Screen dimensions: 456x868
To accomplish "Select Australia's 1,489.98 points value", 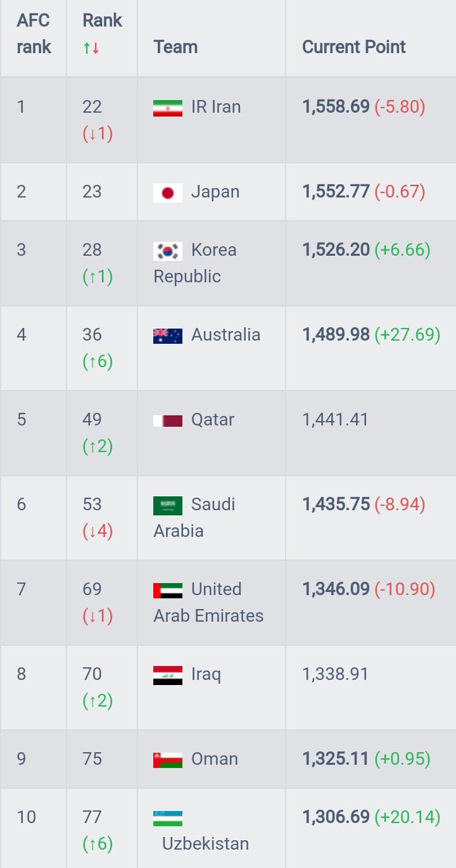I will click(x=336, y=335).
